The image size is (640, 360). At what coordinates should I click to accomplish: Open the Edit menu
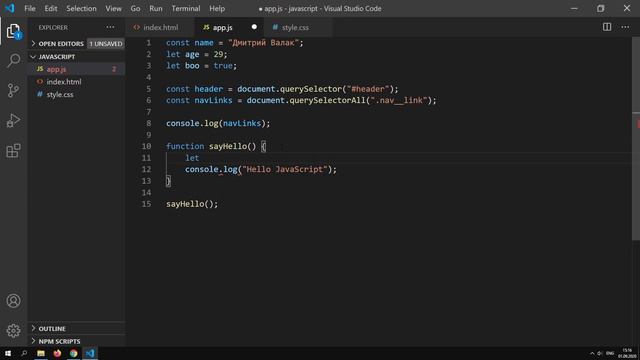(51, 8)
